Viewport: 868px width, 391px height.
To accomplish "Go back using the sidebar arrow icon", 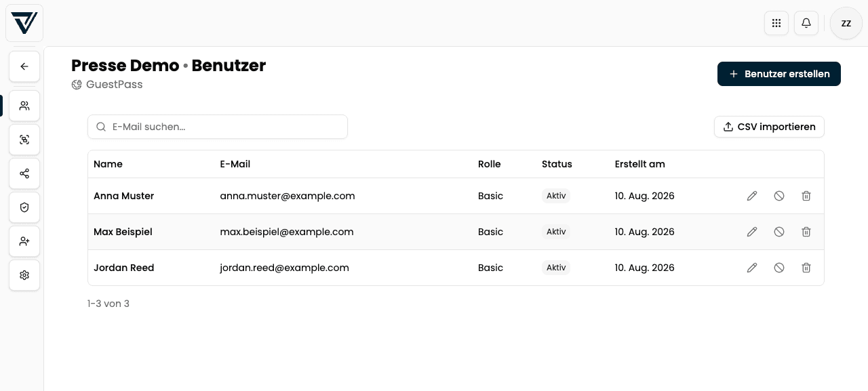I will (24, 66).
